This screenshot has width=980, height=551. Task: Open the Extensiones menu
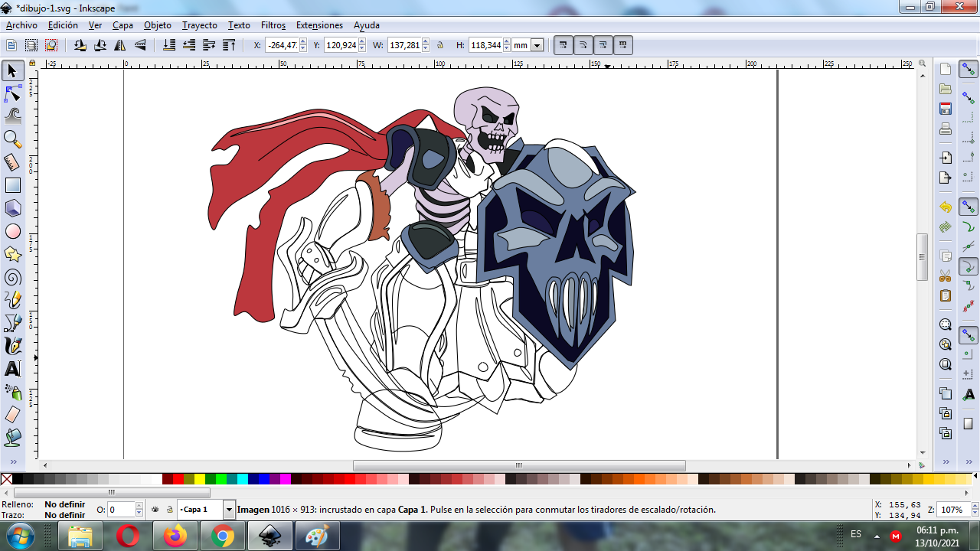319,25
